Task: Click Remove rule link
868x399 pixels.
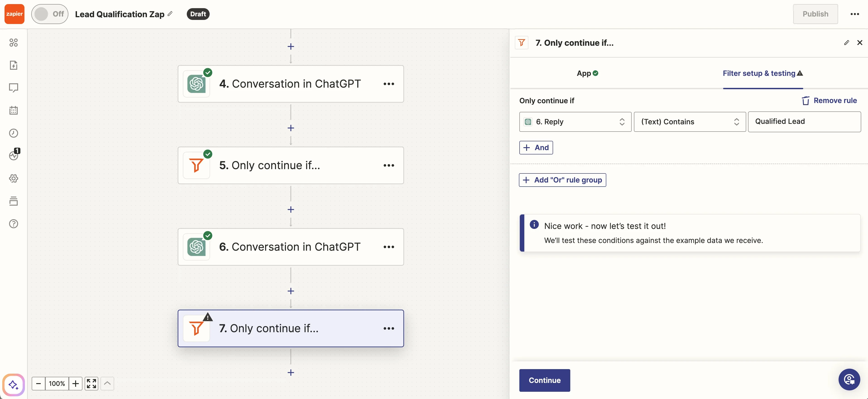Action: (829, 100)
